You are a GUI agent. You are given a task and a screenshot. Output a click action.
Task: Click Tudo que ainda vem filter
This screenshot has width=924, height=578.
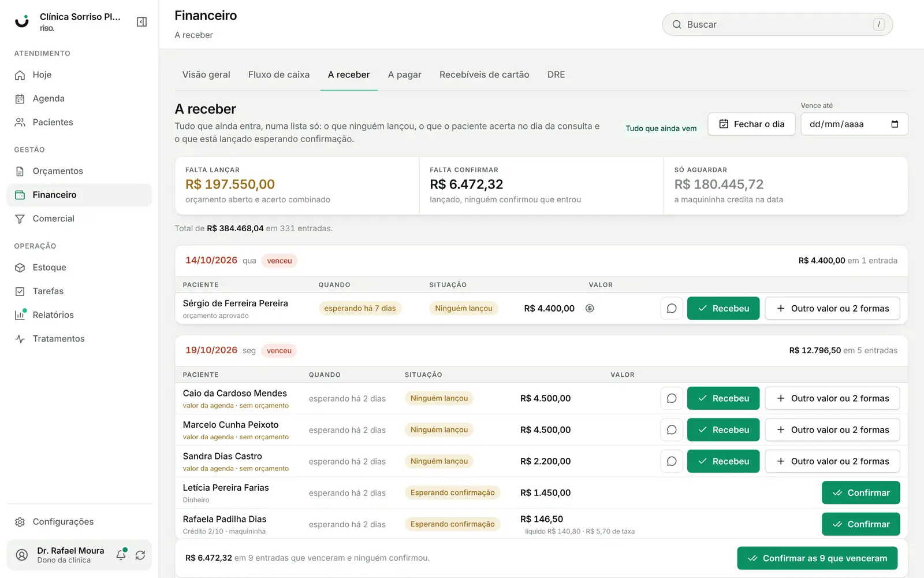point(661,128)
